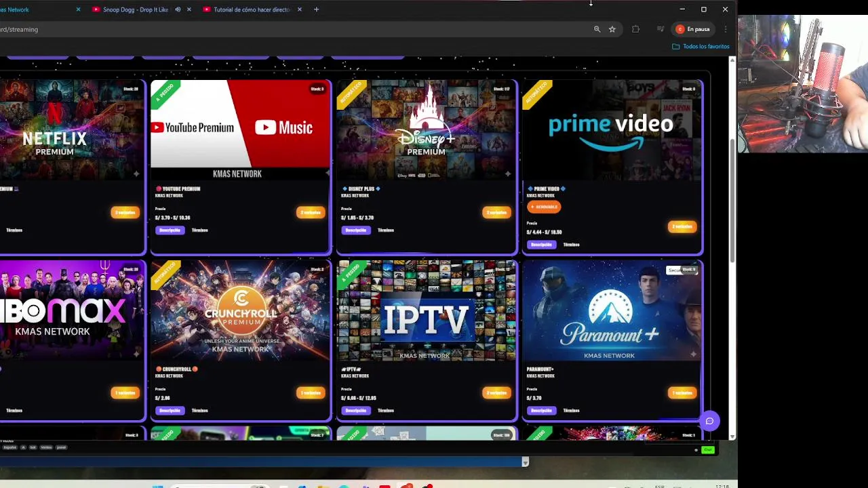Open the browser extensions puzzle icon
Screen dimensions: 868x488
635,29
